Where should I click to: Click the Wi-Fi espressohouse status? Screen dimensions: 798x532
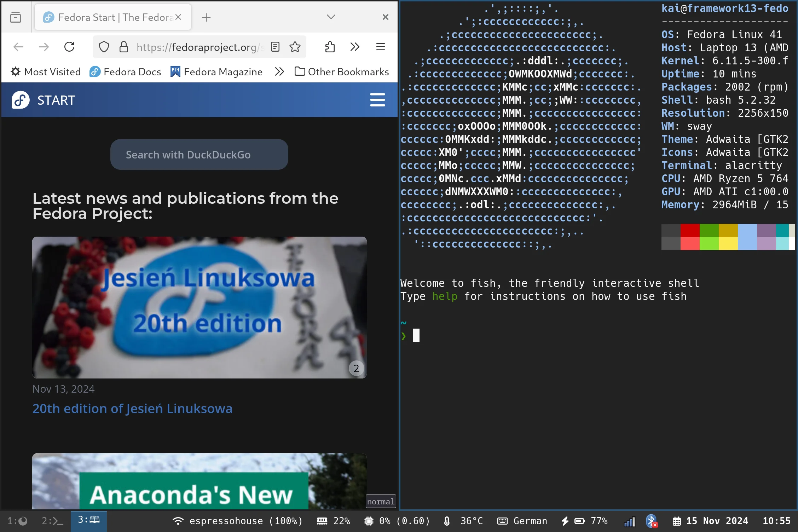237,521
